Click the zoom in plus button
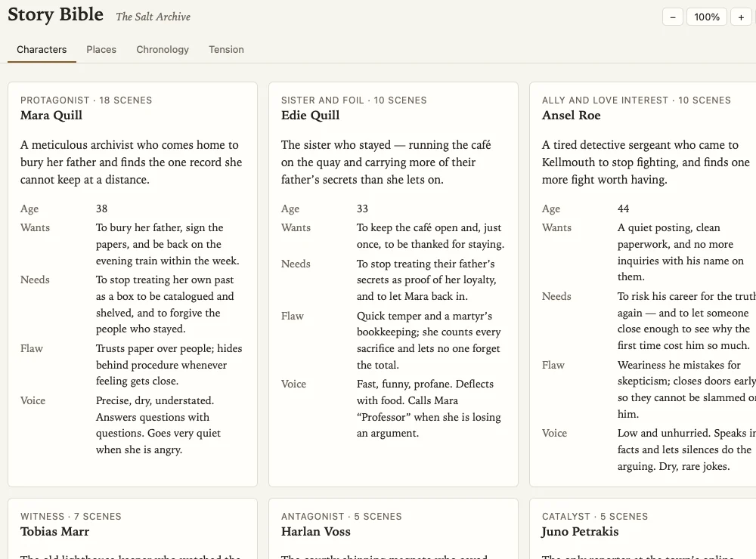 pos(741,17)
